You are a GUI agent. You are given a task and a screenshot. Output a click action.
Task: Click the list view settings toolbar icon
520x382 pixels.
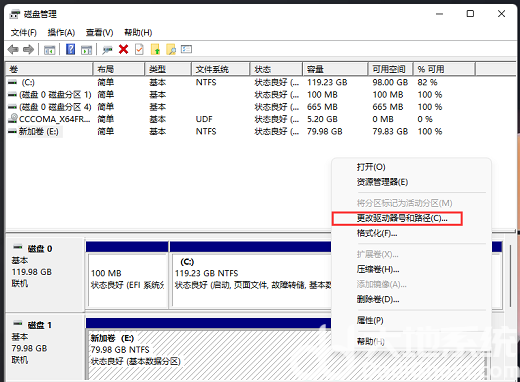[186, 49]
